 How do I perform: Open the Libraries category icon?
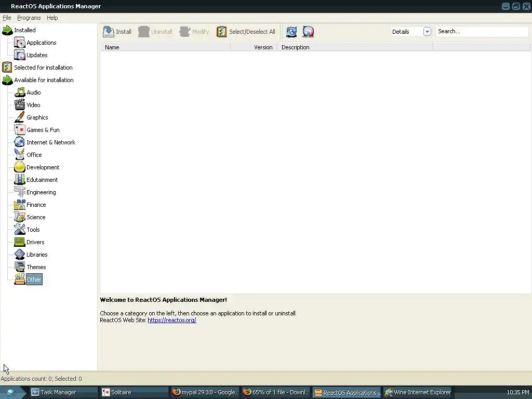pyautogui.click(x=20, y=255)
